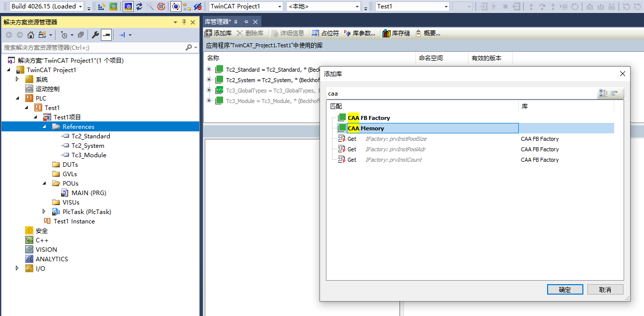Click the 取消 (Cancel) button
This screenshot has height=316, width=644.
(605, 290)
